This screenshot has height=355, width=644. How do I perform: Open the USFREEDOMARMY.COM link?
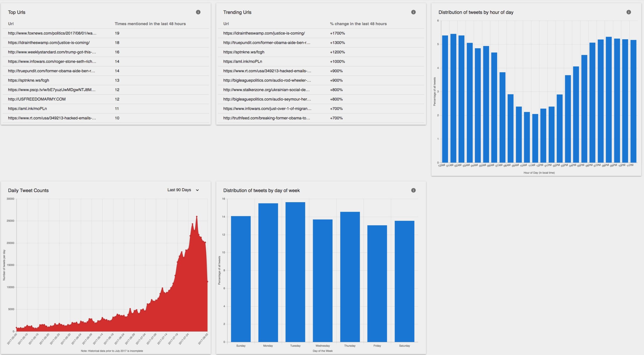click(36, 99)
